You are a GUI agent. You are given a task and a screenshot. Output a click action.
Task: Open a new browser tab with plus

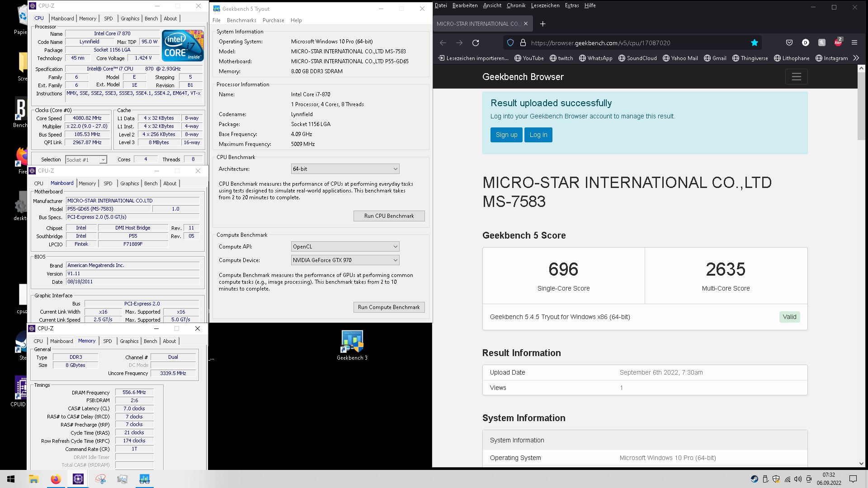coord(543,23)
